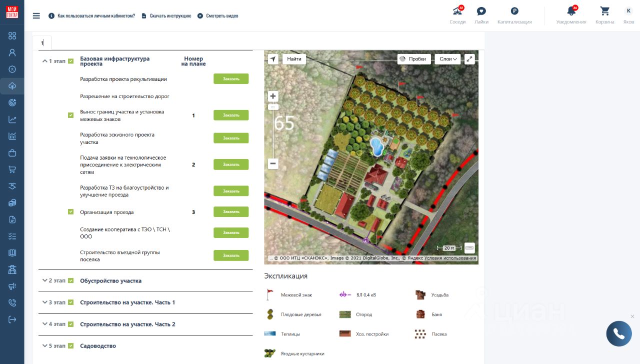This screenshot has height=364, width=640.
Task: Open the shopping cart sidebar icon
Action: [x=12, y=169]
